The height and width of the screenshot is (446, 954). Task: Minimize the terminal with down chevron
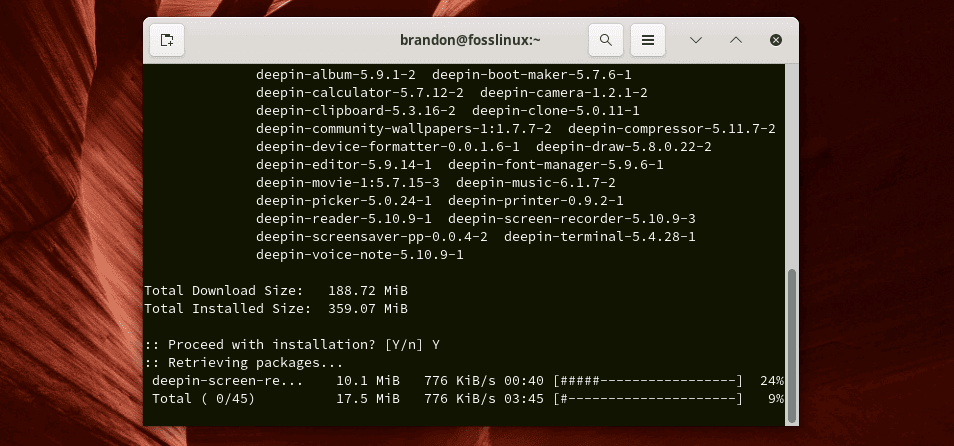click(x=696, y=40)
